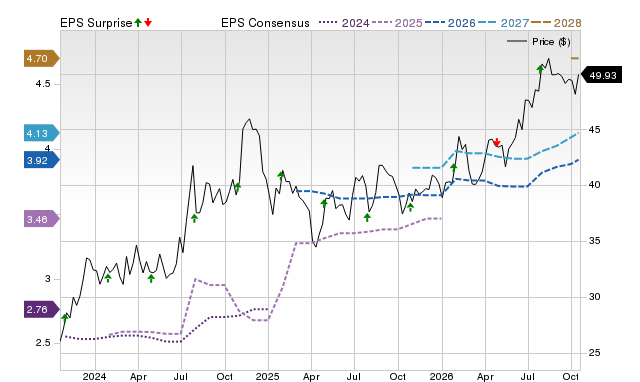Select the Jul label following 2026 on x-axis

[x=528, y=376]
